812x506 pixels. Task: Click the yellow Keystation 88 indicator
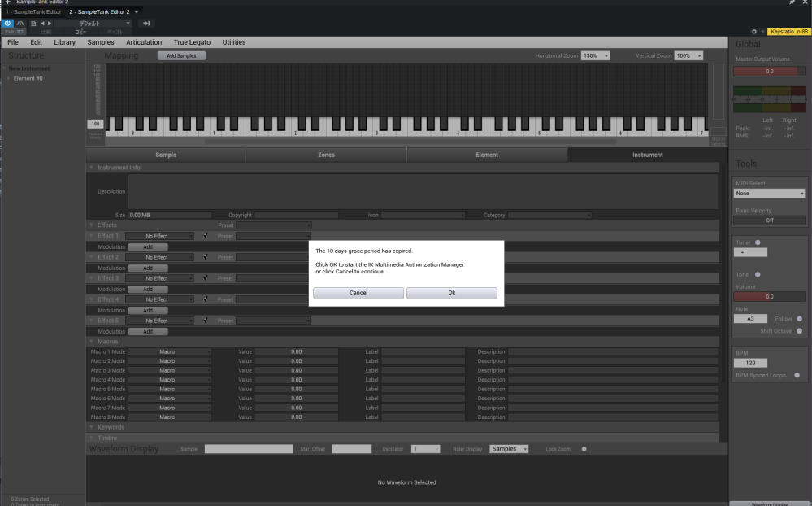click(788, 32)
